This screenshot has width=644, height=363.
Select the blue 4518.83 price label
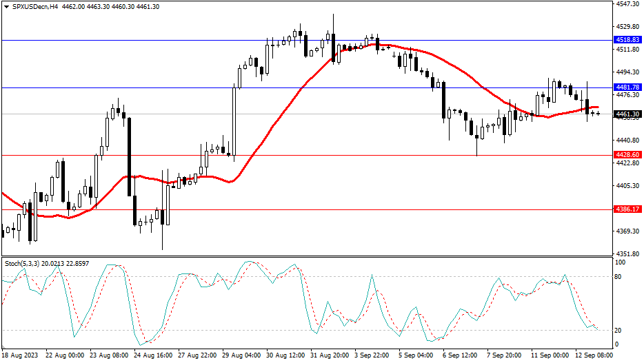[627, 41]
